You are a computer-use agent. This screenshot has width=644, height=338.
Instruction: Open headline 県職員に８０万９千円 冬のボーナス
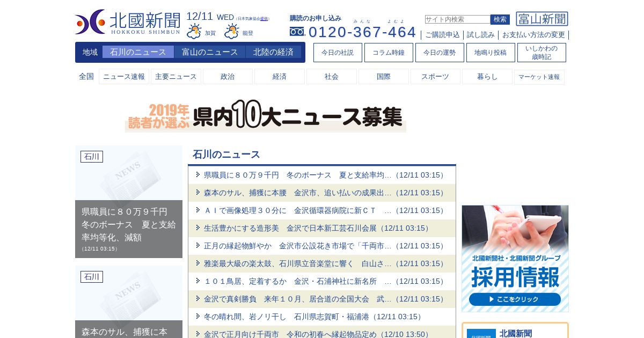[x=325, y=175]
